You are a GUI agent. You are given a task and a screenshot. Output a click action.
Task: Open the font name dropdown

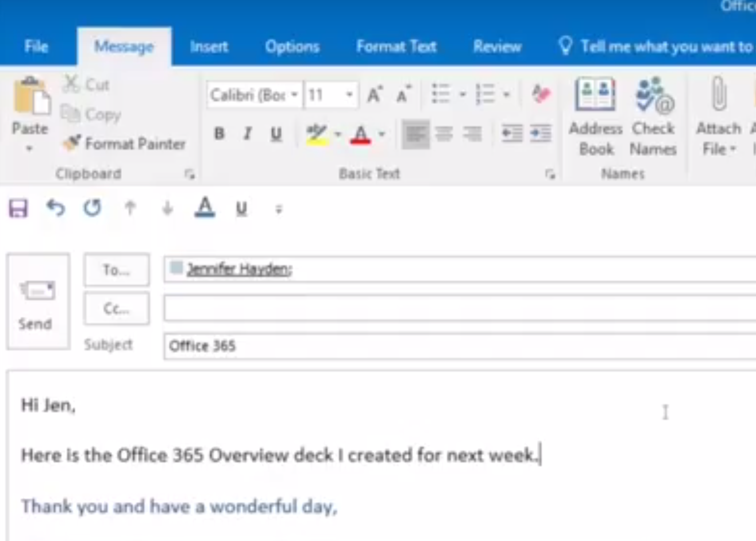(x=294, y=94)
